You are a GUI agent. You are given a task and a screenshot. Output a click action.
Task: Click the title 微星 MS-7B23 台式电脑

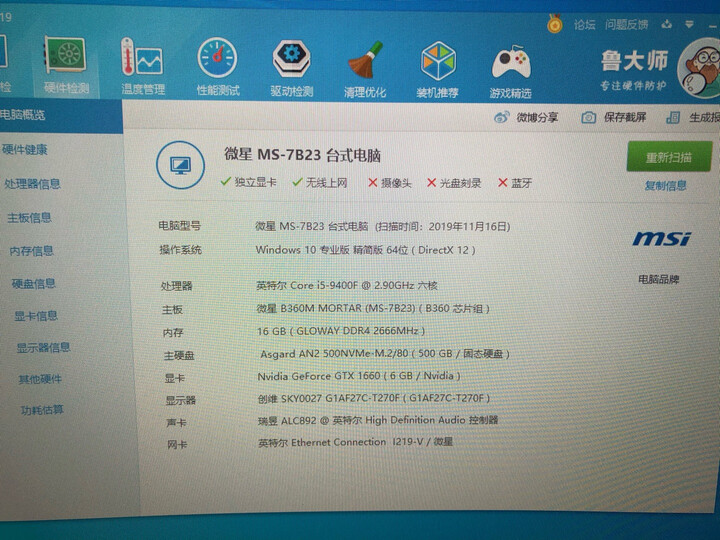(303, 155)
